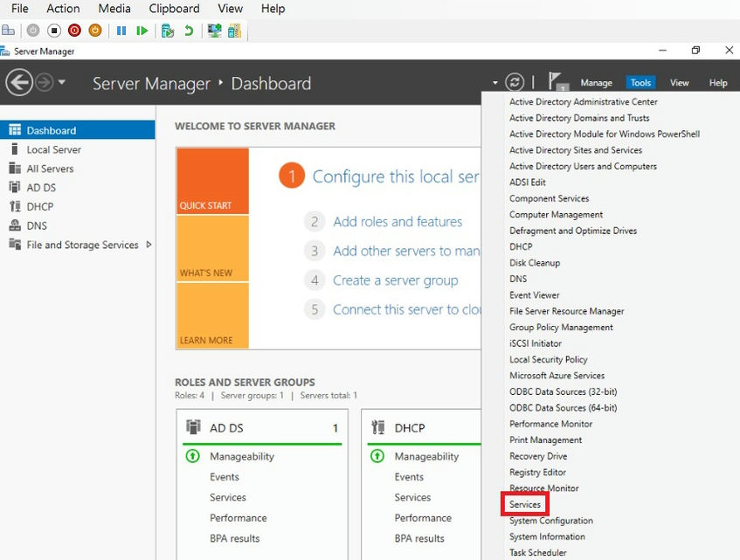Click AD DS tile Manageability green status icon
Image resolution: width=740 pixels, height=560 pixels.
click(192, 456)
